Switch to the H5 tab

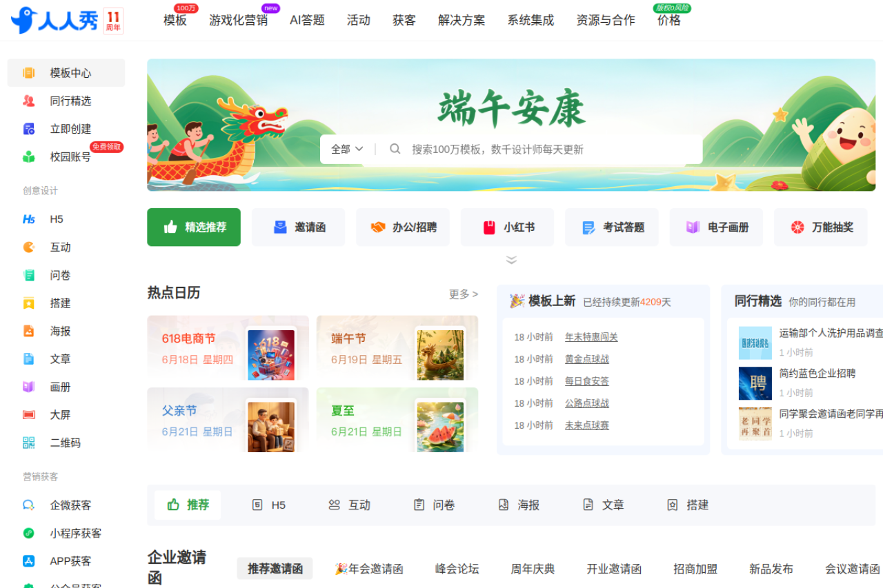point(268,505)
